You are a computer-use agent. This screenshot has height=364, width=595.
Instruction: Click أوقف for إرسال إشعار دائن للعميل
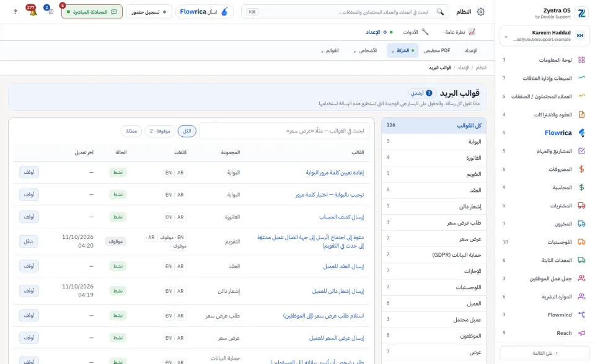pos(29,291)
